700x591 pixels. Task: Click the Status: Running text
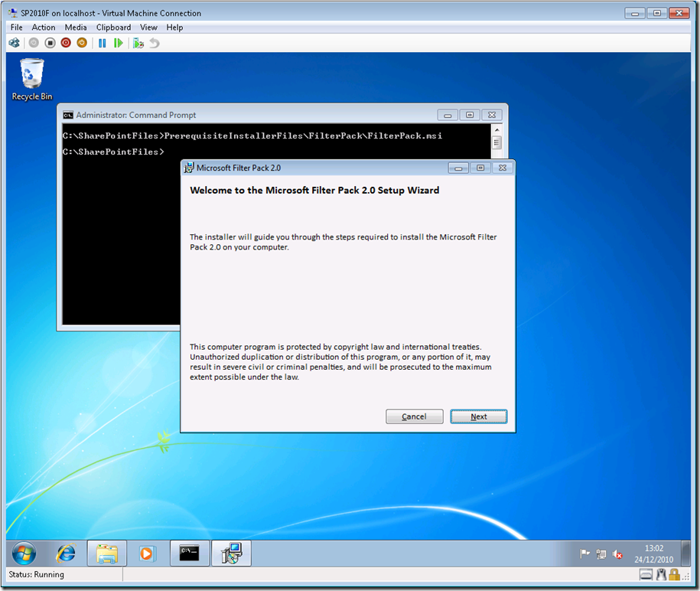pos(36,574)
